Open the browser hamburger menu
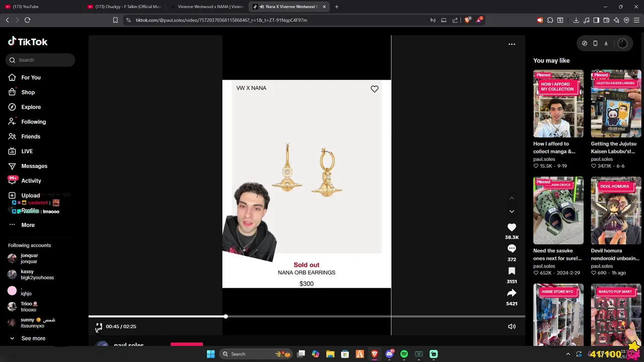 [636, 20]
